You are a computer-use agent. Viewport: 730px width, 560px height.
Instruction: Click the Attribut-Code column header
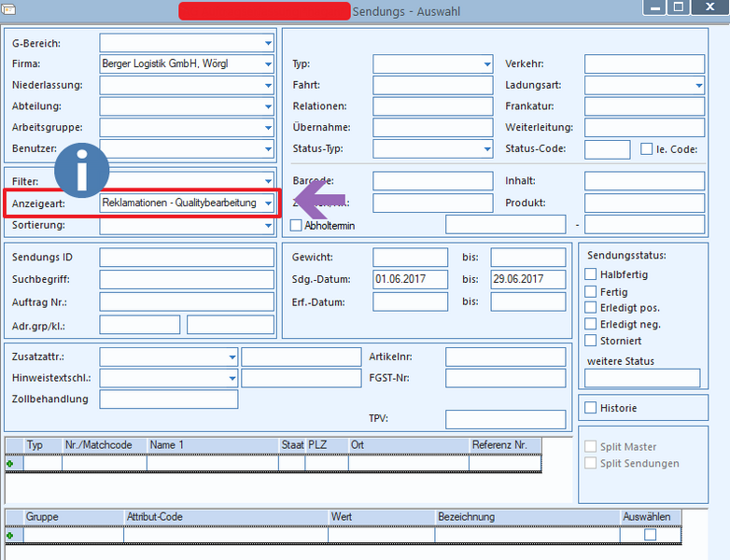tap(226, 517)
